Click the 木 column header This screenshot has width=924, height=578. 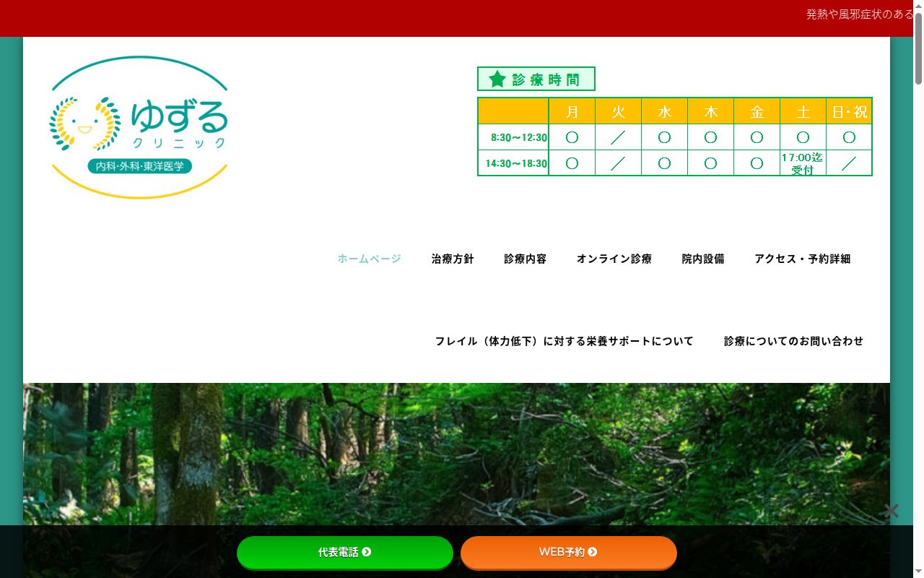pos(711,112)
